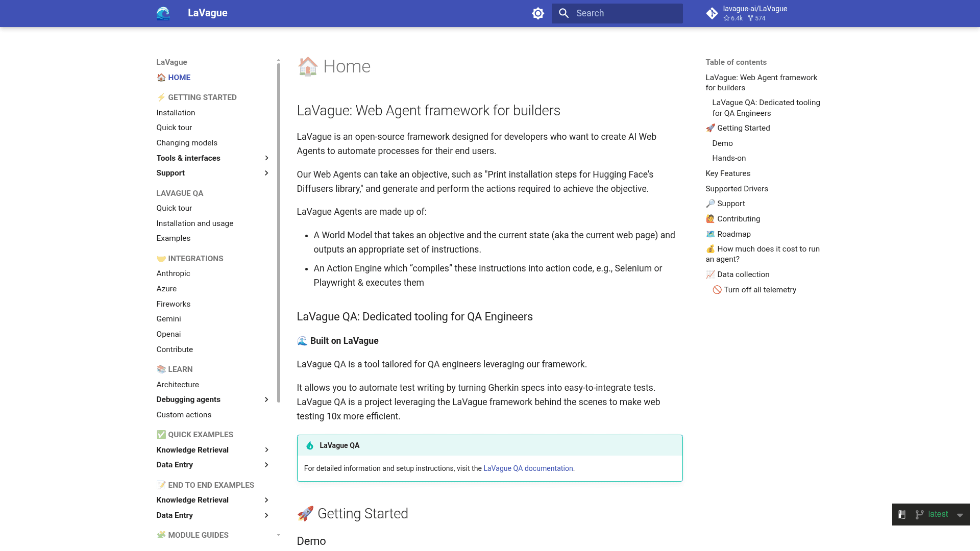Click the Read the Docs book icon
The width and height of the screenshot is (980, 551).
coord(902,514)
